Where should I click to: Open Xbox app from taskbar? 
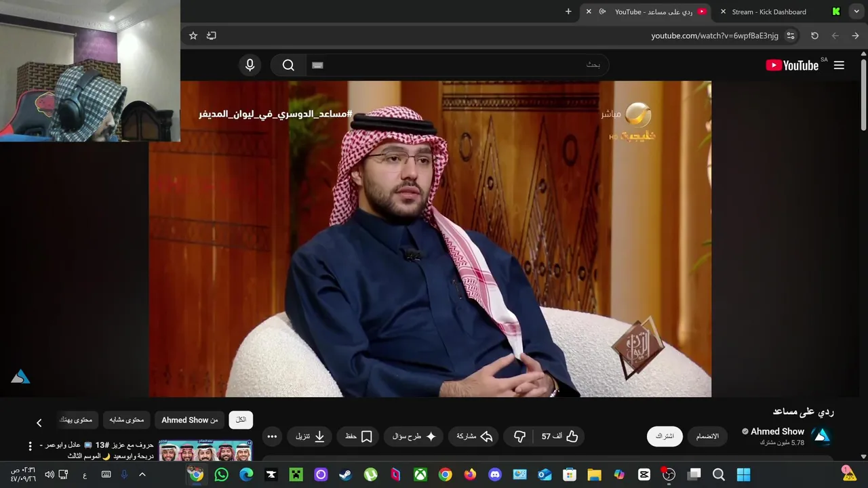pyautogui.click(x=420, y=474)
